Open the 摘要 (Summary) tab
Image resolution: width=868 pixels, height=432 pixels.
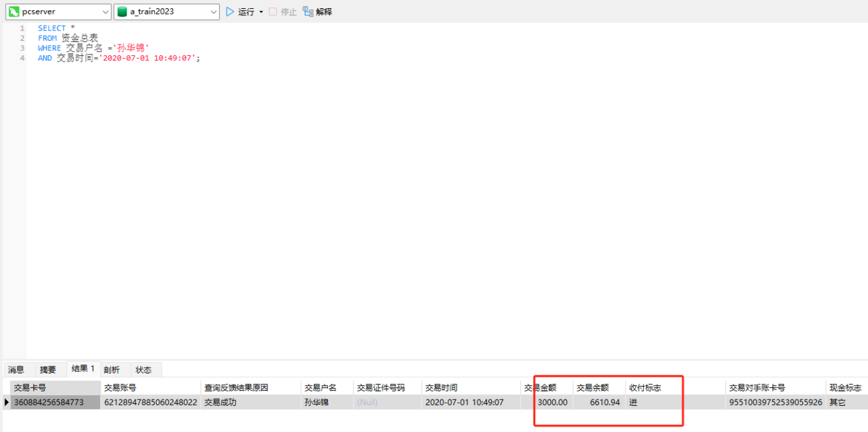click(x=48, y=370)
